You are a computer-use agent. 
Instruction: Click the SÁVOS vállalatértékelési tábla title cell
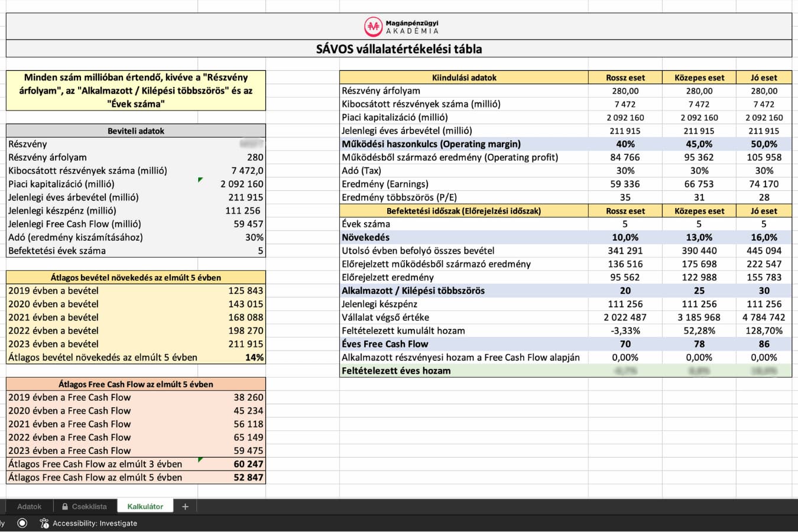point(399,49)
